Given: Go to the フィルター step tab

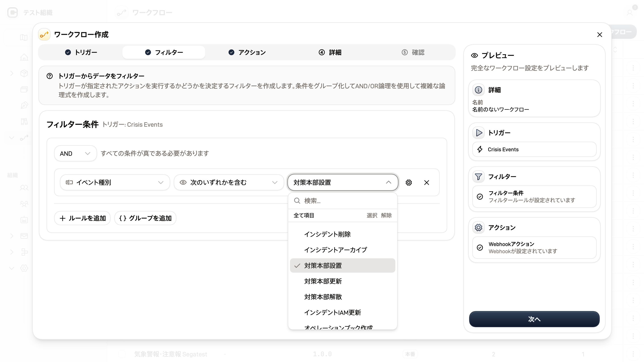Looking at the screenshot, I should click(164, 52).
